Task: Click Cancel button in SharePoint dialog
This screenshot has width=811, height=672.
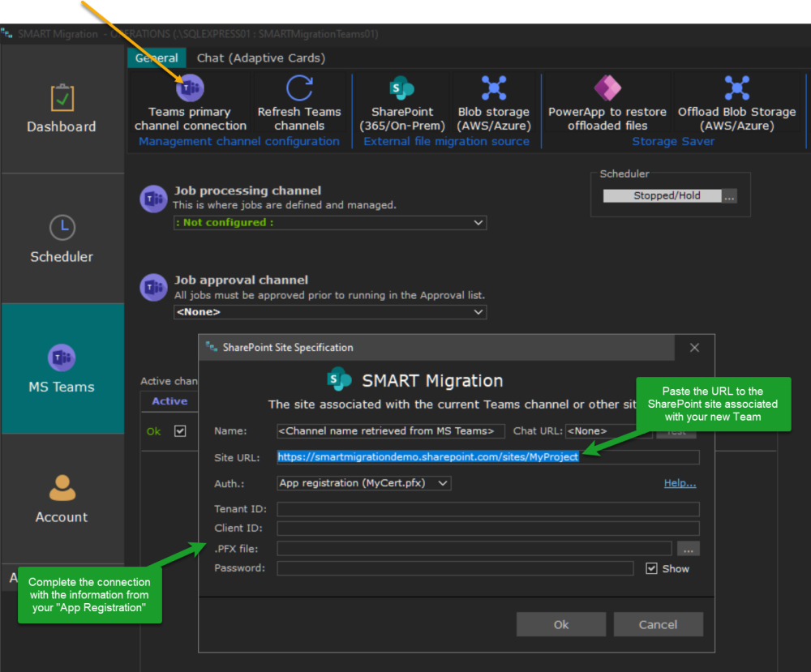Action: pyautogui.click(x=658, y=624)
